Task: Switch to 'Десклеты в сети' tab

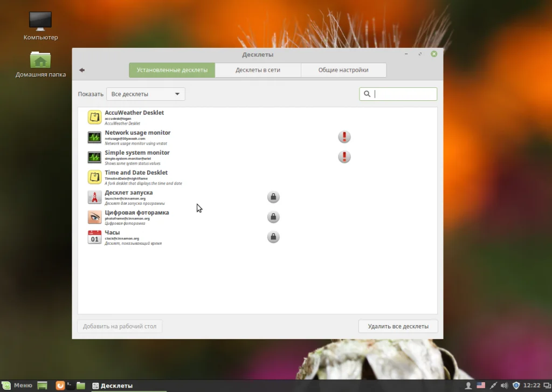Action: coord(258,70)
